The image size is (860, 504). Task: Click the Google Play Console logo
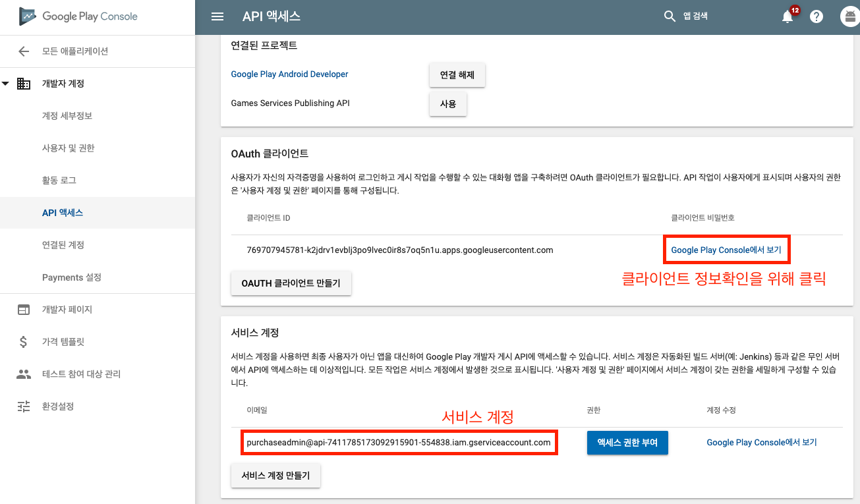(78, 16)
